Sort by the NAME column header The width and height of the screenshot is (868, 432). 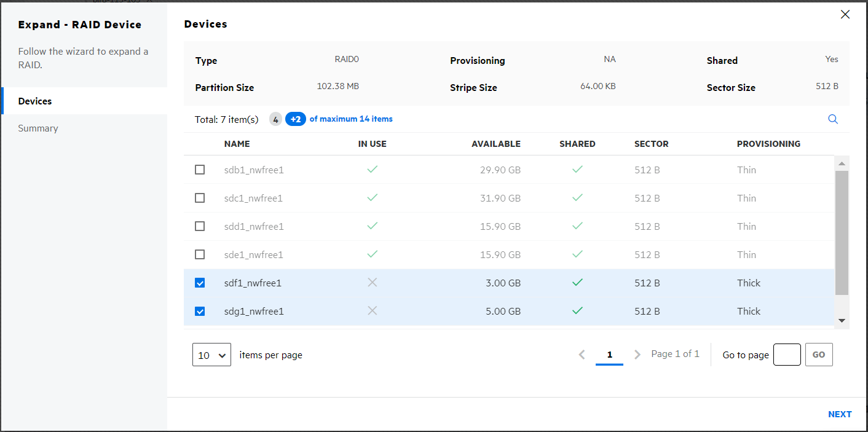(x=237, y=144)
